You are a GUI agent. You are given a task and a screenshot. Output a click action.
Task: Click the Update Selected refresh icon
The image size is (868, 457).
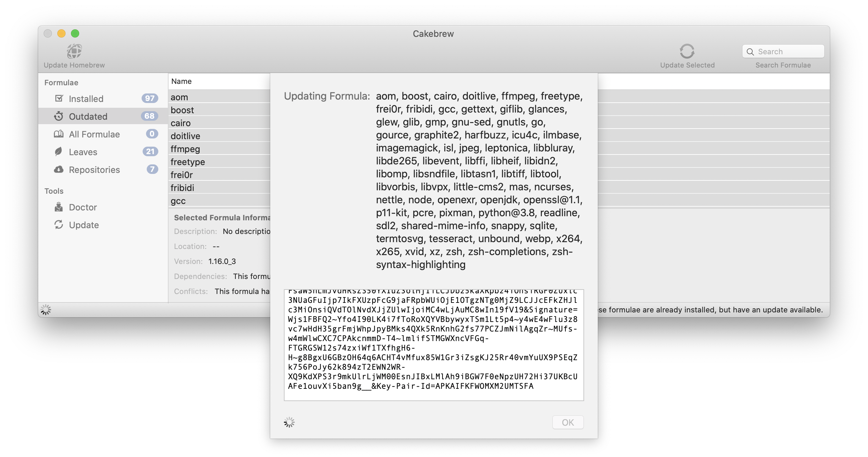(687, 51)
